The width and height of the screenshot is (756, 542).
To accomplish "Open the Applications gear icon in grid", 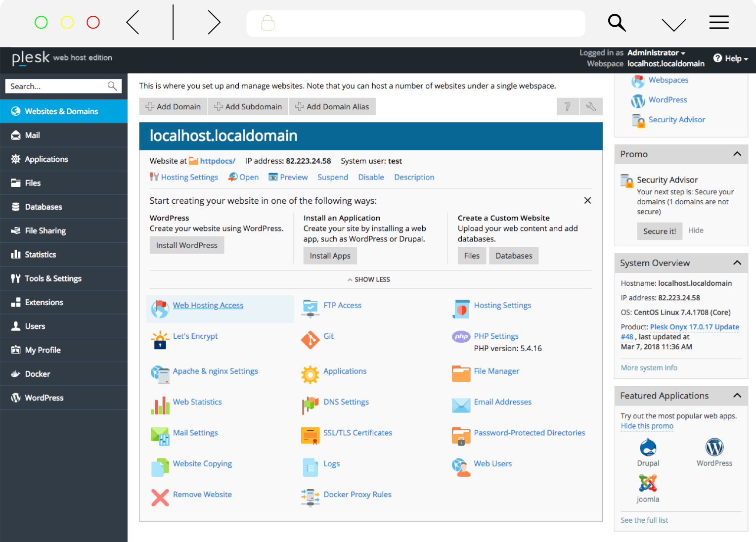I will tap(311, 375).
